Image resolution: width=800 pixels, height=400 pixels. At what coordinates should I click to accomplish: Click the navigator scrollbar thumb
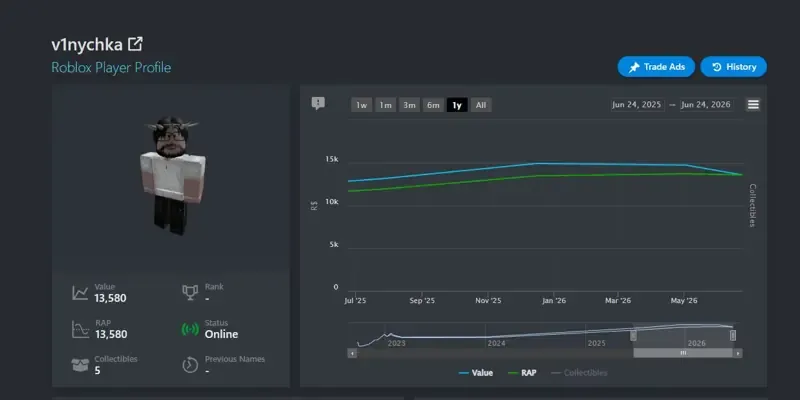[x=683, y=353]
